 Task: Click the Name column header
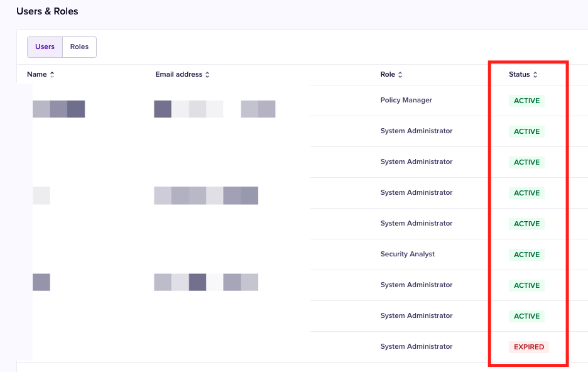click(x=37, y=75)
